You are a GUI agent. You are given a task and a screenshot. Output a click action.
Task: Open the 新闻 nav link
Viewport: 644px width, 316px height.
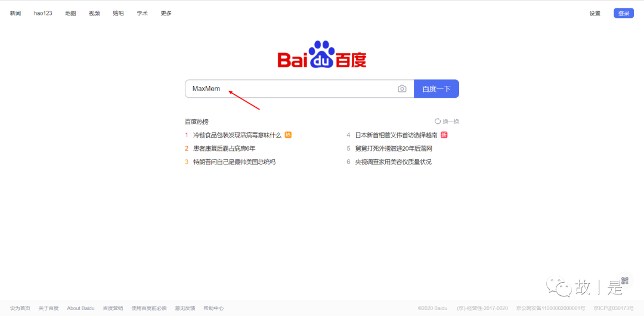pos(16,13)
